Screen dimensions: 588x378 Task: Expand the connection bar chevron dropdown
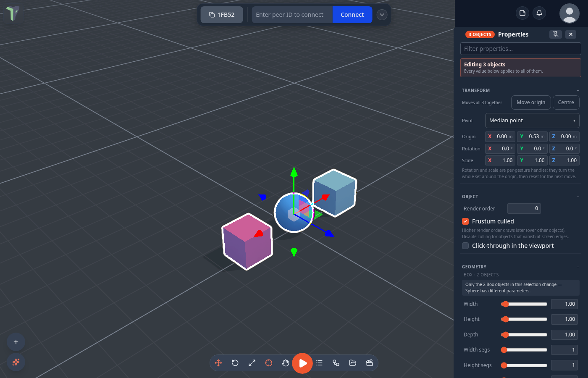click(382, 15)
